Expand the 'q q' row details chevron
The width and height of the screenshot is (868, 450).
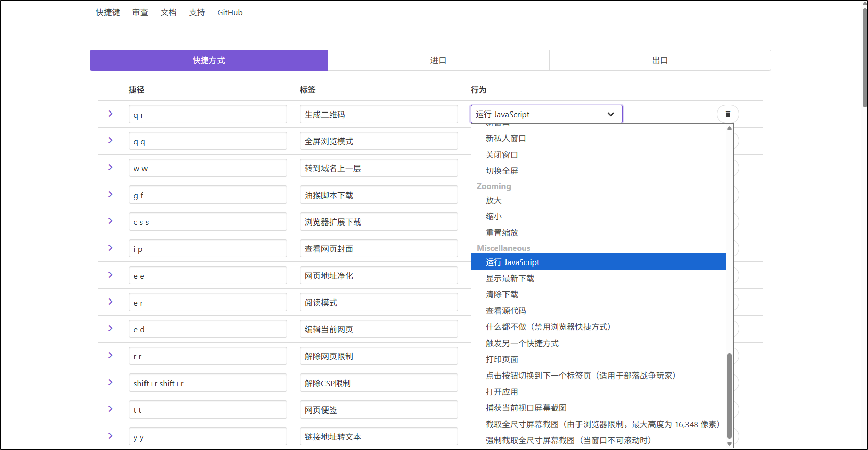tap(110, 141)
